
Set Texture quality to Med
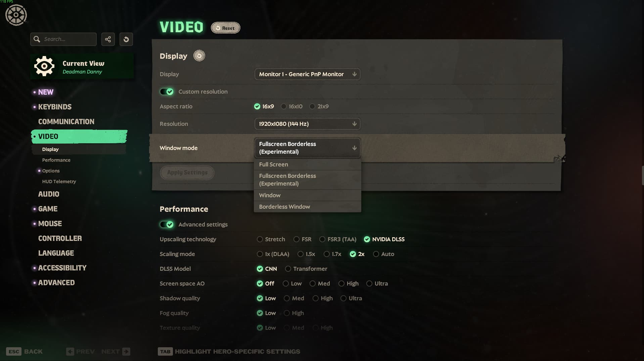(x=294, y=328)
